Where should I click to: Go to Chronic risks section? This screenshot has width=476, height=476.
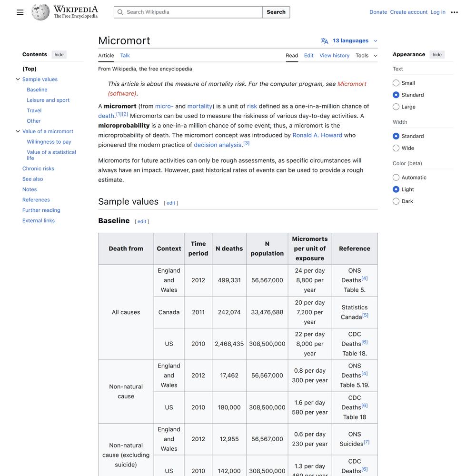pyautogui.click(x=38, y=169)
